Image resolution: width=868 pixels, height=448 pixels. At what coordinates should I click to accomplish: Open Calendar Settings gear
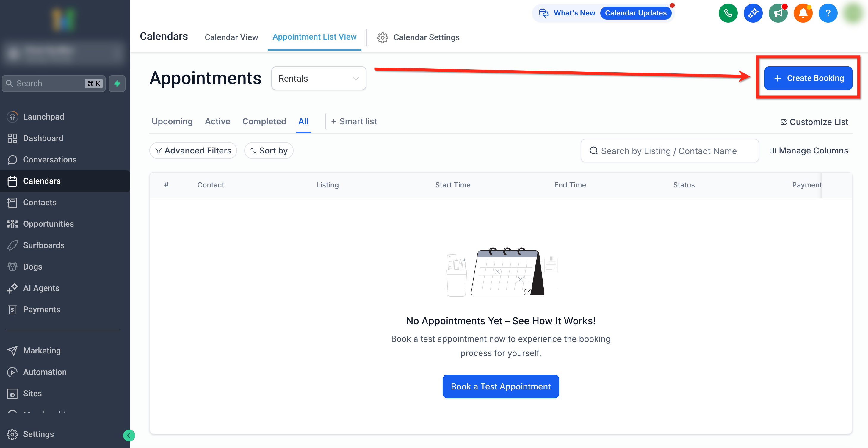pos(418,37)
